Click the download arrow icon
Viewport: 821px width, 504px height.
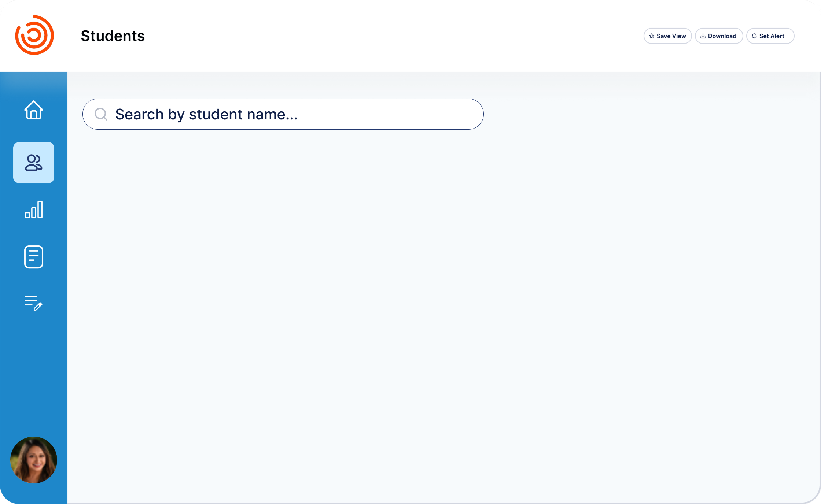[x=703, y=36]
